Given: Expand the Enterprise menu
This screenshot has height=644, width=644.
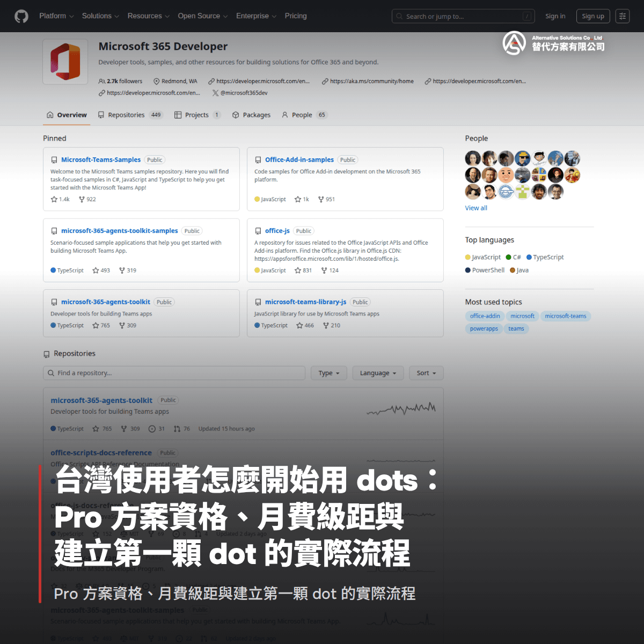Looking at the screenshot, I should pyautogui.click(x=257, y=16).
